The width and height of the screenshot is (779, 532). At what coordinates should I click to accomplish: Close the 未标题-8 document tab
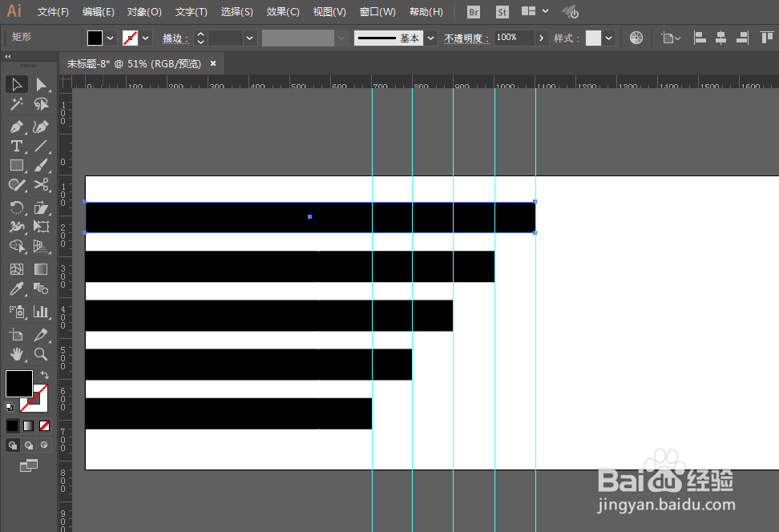213,63
